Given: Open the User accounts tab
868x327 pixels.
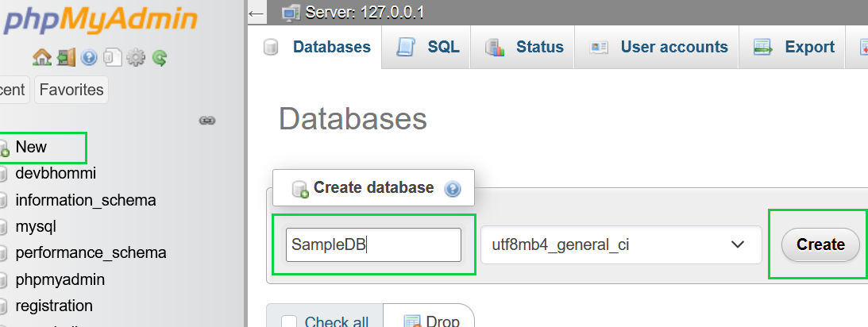Looking at the screenshot, I should tap(659, 48).
